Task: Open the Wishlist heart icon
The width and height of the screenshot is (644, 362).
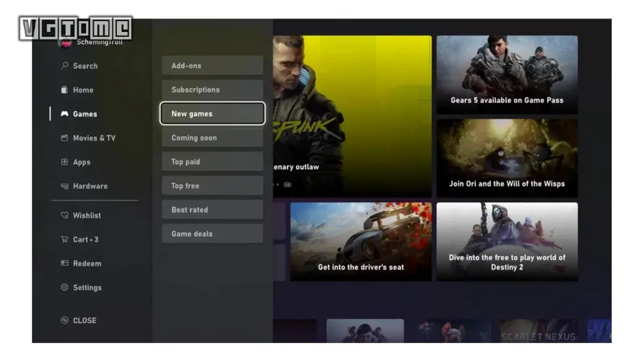Action: [x=65, y=216]
